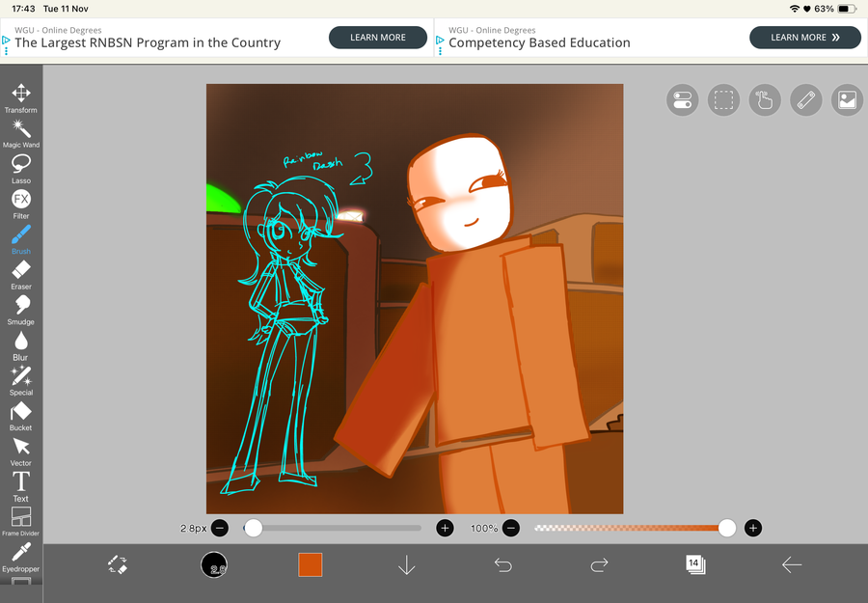Open the FX Filter tool

(x=21, y=205)
